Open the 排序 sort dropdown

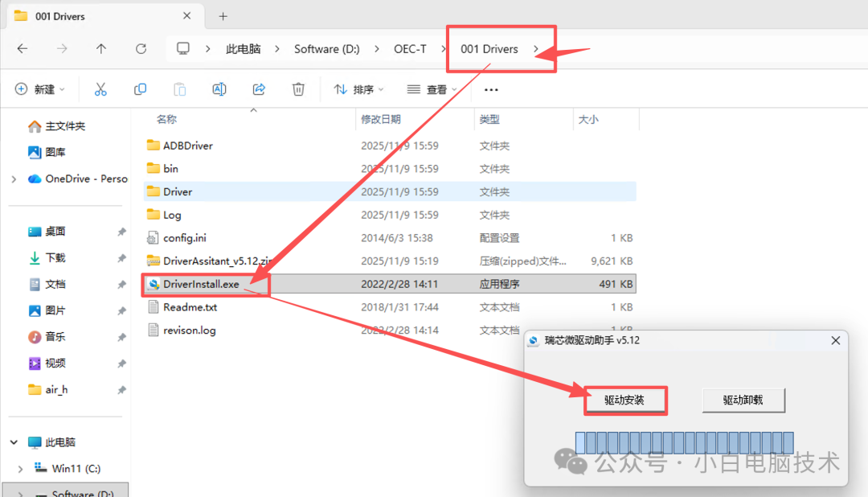coord(358,89)
